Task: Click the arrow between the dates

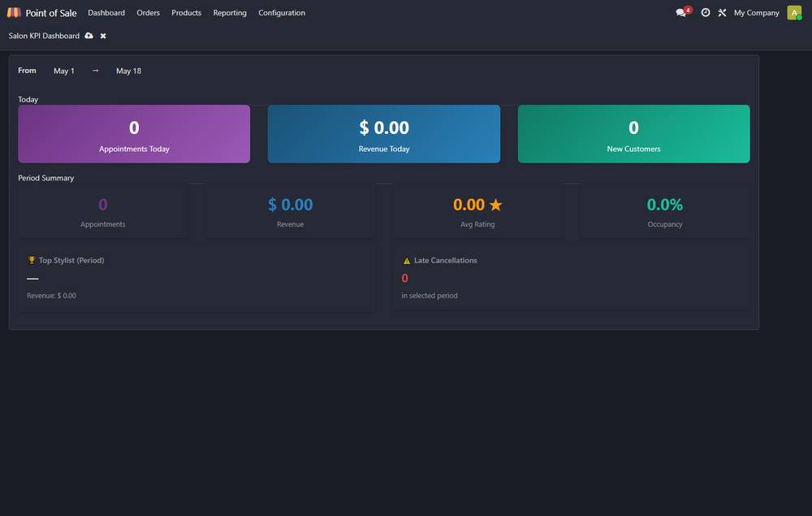Action: coord(95,71)
